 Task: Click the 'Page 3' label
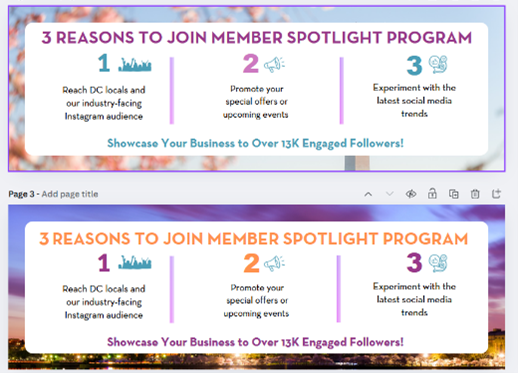coord(21,194)
